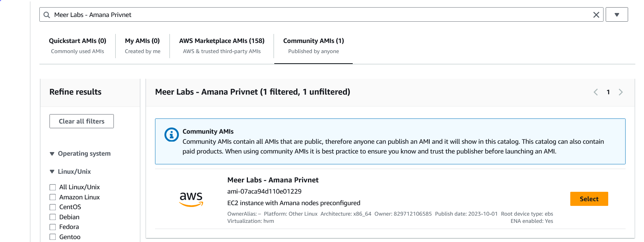Click the Clear all filters button
The height and width of the screenshot is (242, 644).
(82, 121)
